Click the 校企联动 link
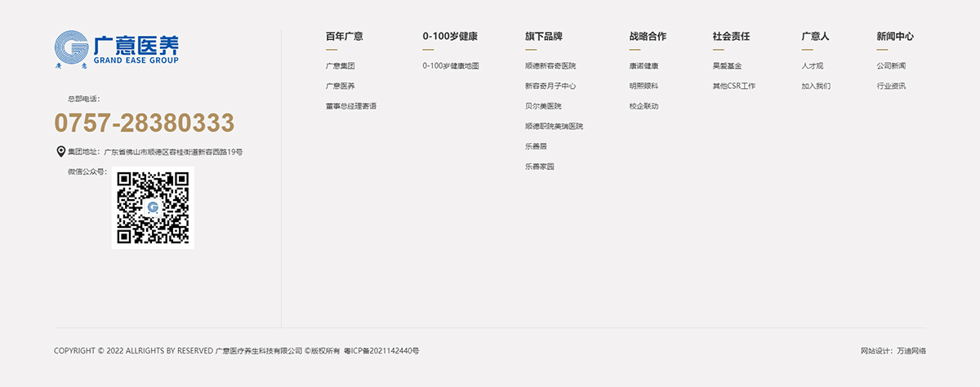This screenshot has width=980, height=387. click(x=644, y=106)
